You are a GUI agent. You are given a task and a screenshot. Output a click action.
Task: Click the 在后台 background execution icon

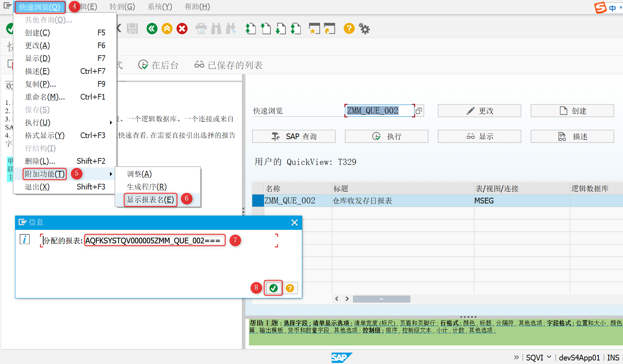[x=144, y=65]
